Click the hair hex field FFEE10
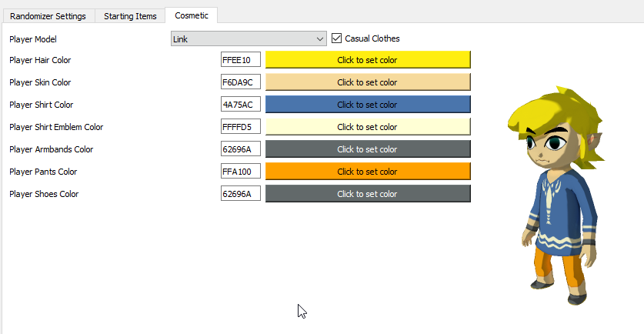644x334 pixels. coord(241,59)
